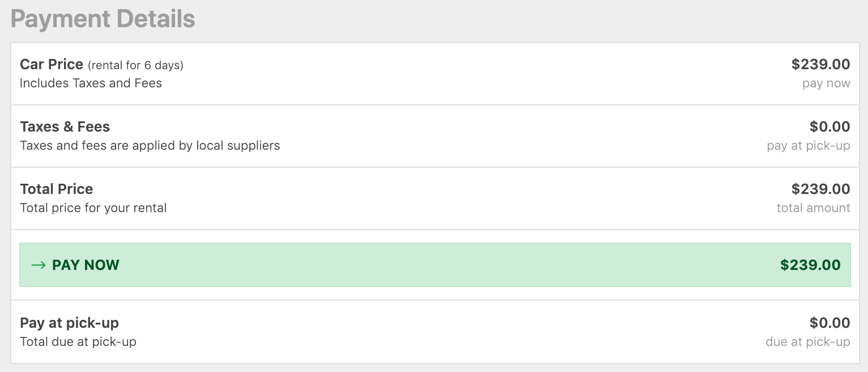
Task: Click the Total Price $239.00 amount
Action: pos(820,189)
